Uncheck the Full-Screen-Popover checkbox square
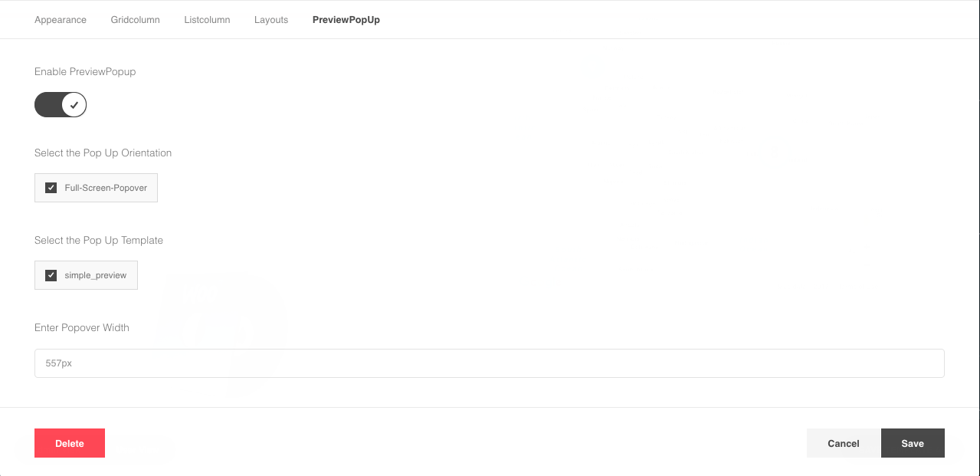Viewport: 980px width, 476px height. coord(51,188)
